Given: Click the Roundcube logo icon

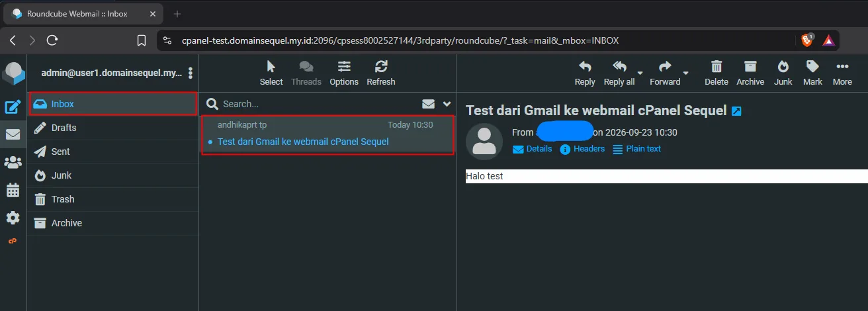Looking at the screenshot, I should (13, 73).
